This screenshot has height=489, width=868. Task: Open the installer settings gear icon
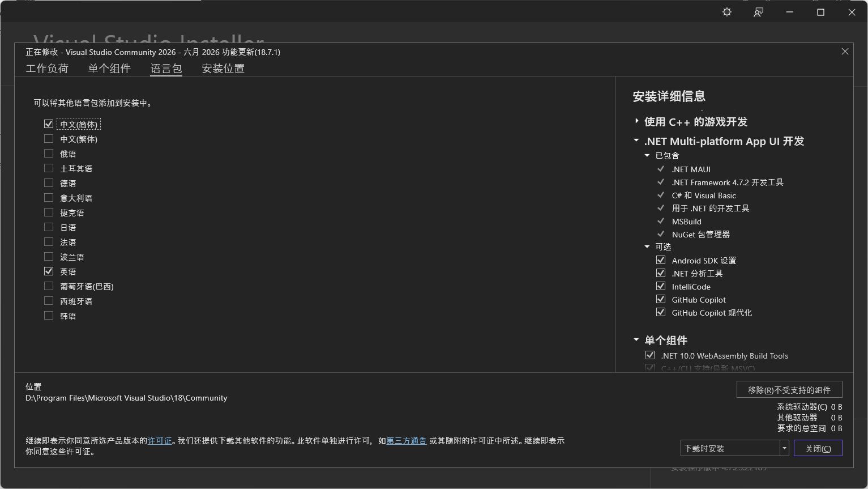[727, 12]
